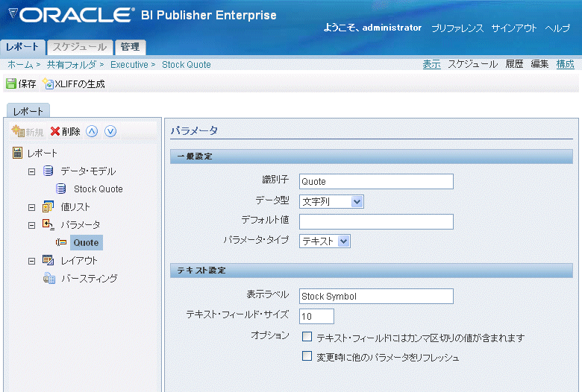Click the Quote parameter icon
This screenshot has height=392, width=582.
(x=61, y=242)
